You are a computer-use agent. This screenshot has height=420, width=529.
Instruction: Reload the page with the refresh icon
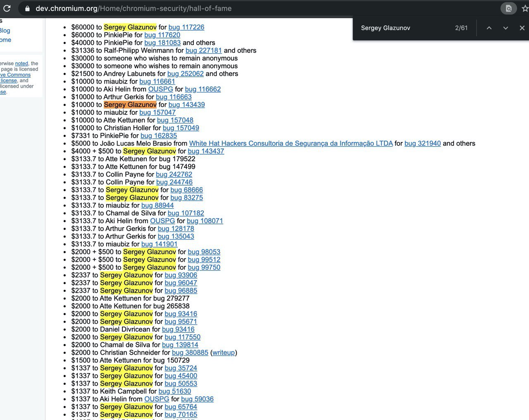coord(7,8)
